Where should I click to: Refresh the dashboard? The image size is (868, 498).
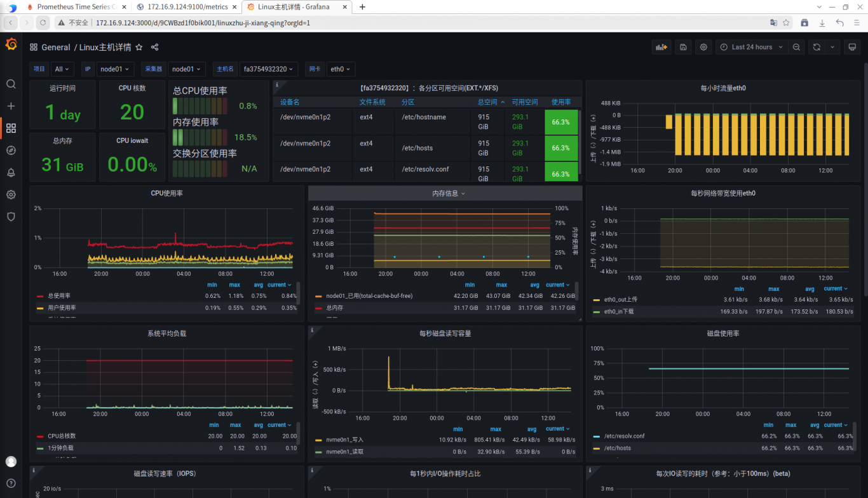tap(817, 47)
